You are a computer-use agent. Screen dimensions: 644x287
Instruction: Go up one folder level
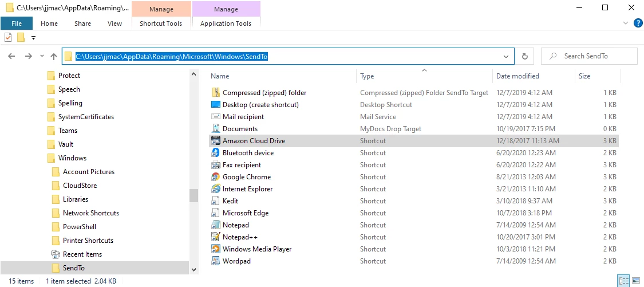pos(54,56)
